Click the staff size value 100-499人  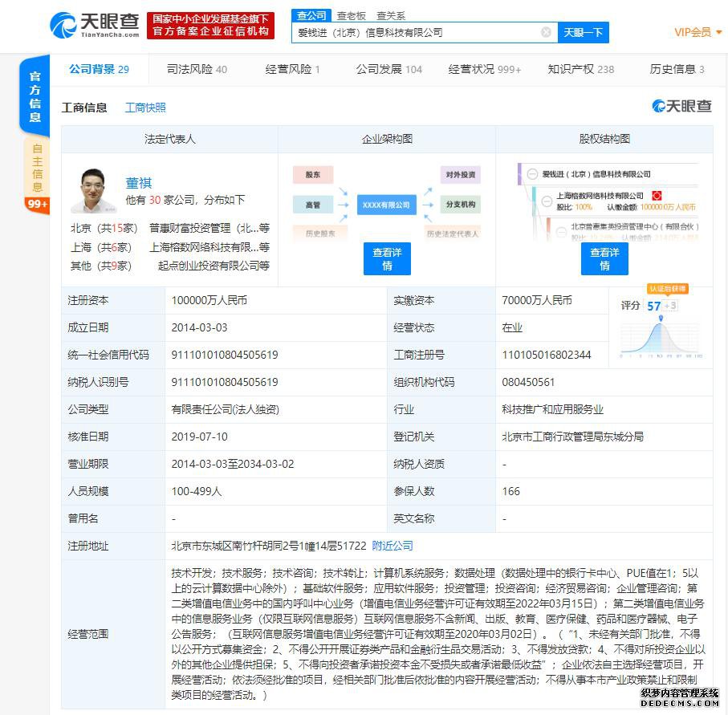tap(197, 491)
